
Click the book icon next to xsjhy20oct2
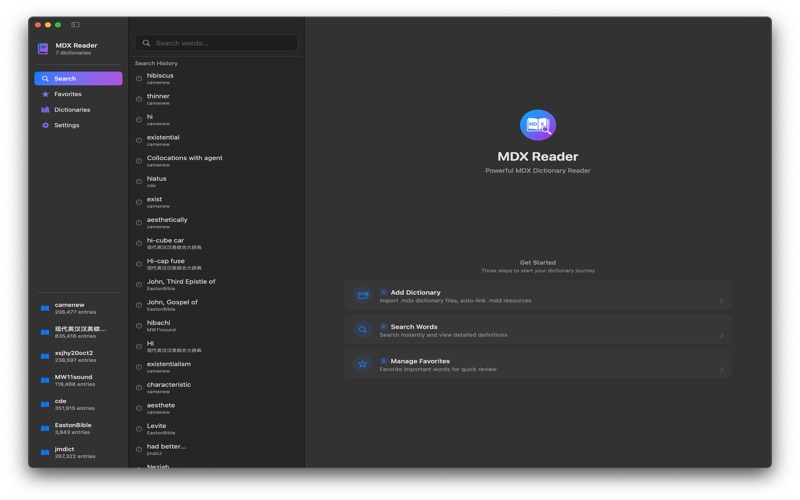(45, 356)
